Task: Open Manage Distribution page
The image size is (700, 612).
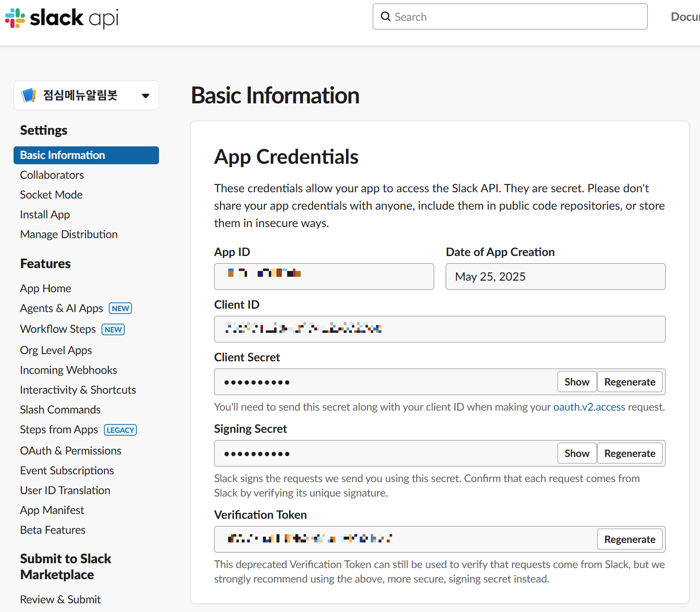Action: click(69, 234)
